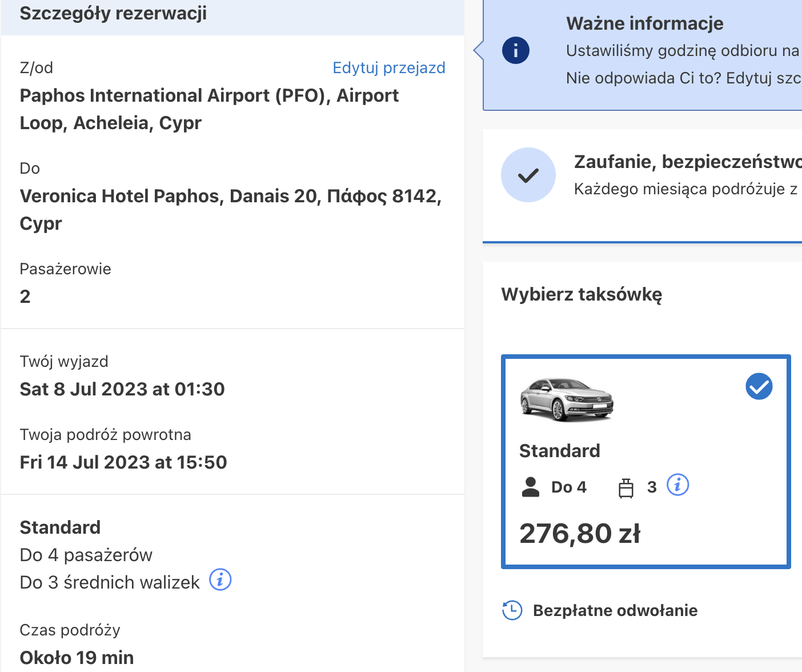Viewport: 802px width, 672px height.
Task: Click passenger person icon next to 'Do 4'
Action: coord(531,487)
